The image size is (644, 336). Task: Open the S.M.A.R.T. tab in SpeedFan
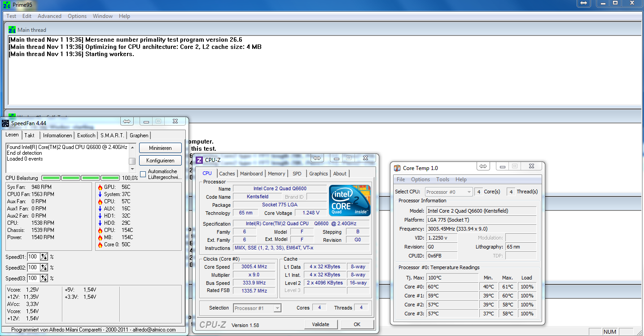click(113, 135)
